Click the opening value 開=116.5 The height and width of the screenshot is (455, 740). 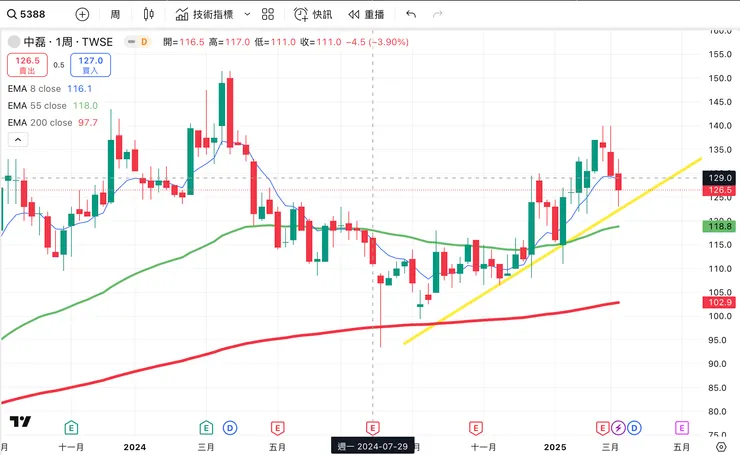point(184,42)
